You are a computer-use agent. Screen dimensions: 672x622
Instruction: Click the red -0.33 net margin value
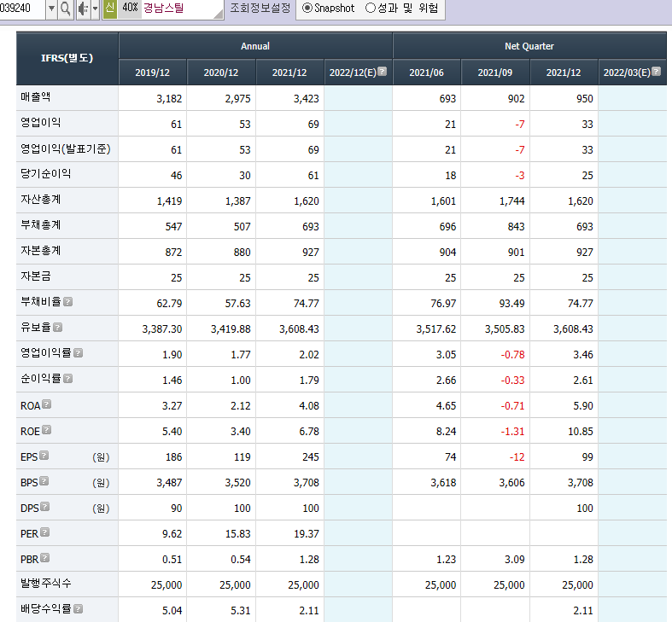coord(512,381)
